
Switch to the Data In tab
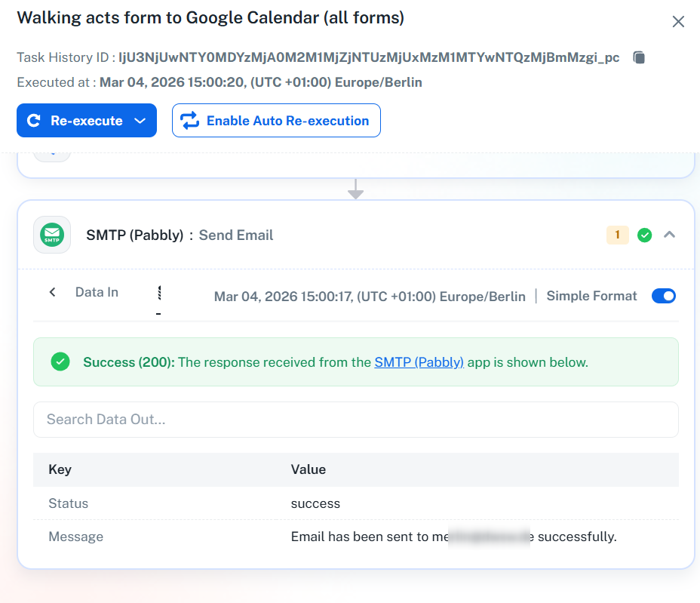97,293
